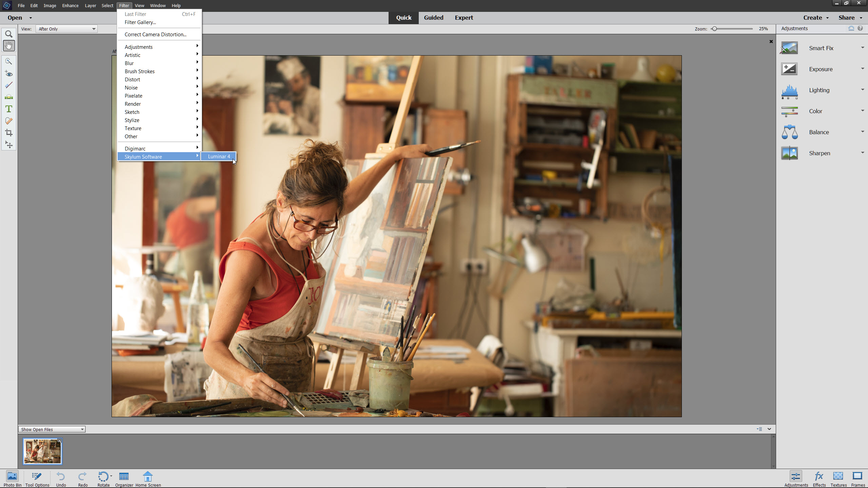Viewport: 868px width, 488px height.
Task: Open the Filter Gallery menu item
Action: point(141,22)
